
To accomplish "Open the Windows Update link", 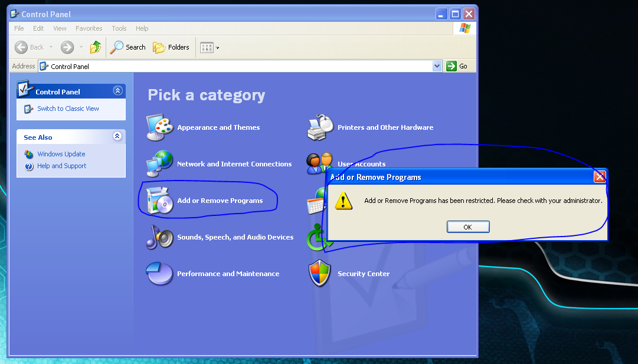I will tap(61, 154).
